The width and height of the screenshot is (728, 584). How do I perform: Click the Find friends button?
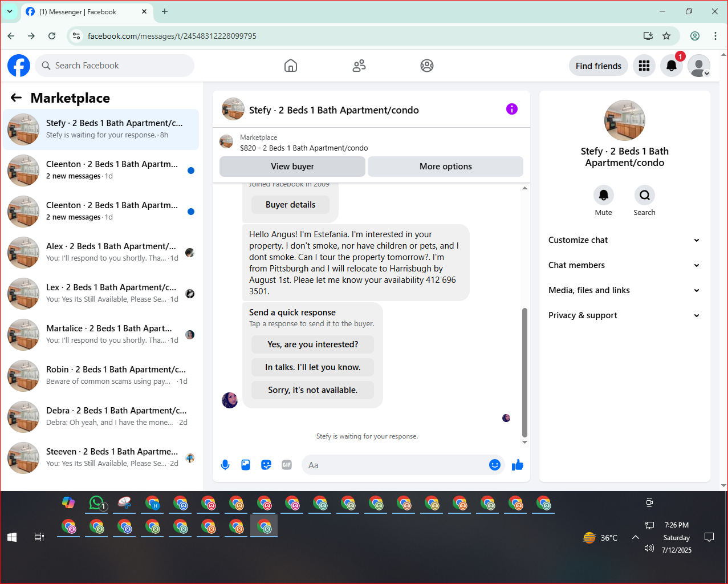coord(599,66)
